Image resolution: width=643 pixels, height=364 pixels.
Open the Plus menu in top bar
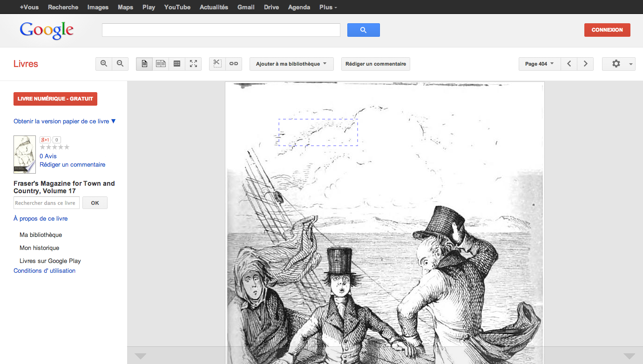[x=328, y=7]
